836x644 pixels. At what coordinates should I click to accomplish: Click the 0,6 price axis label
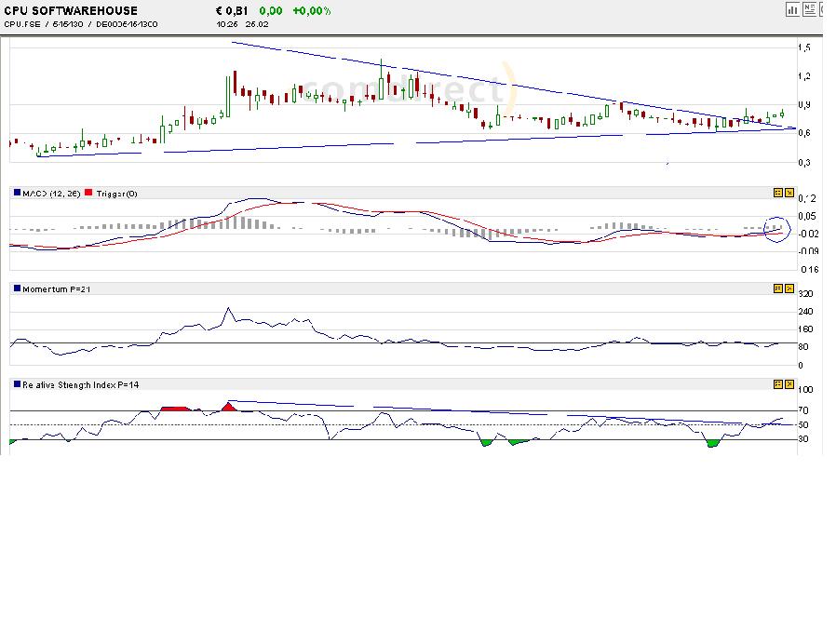click(x=804, y=133)
